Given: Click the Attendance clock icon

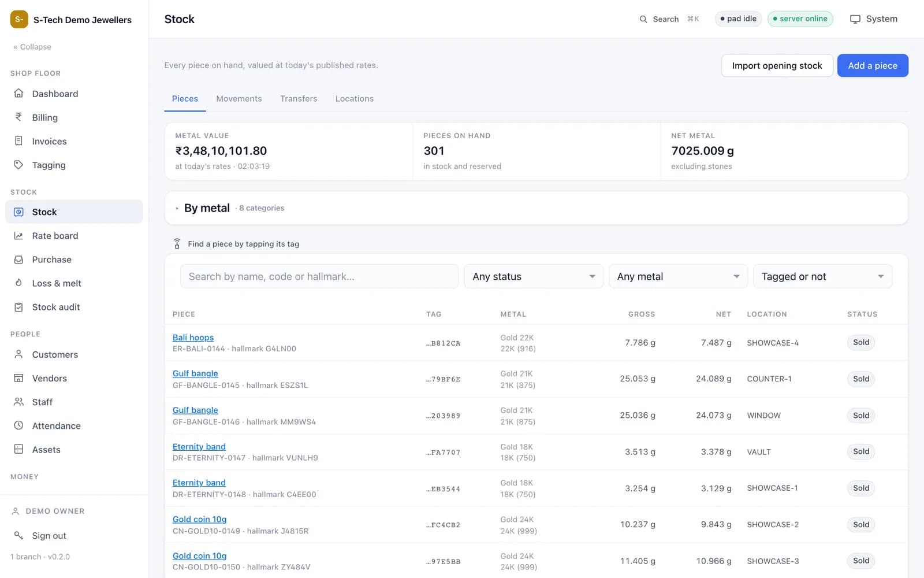Looking at the screenshot, I should coord(18,425).
